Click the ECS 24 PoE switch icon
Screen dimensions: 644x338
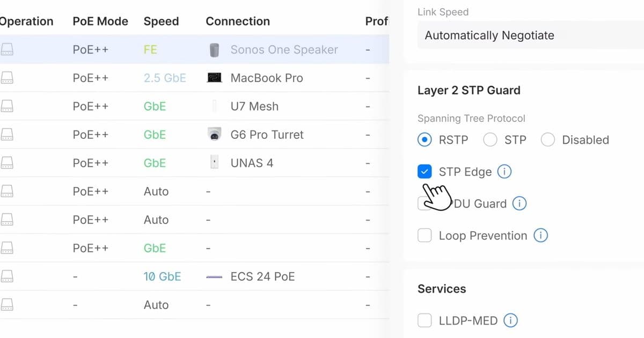tap(215, 276)
